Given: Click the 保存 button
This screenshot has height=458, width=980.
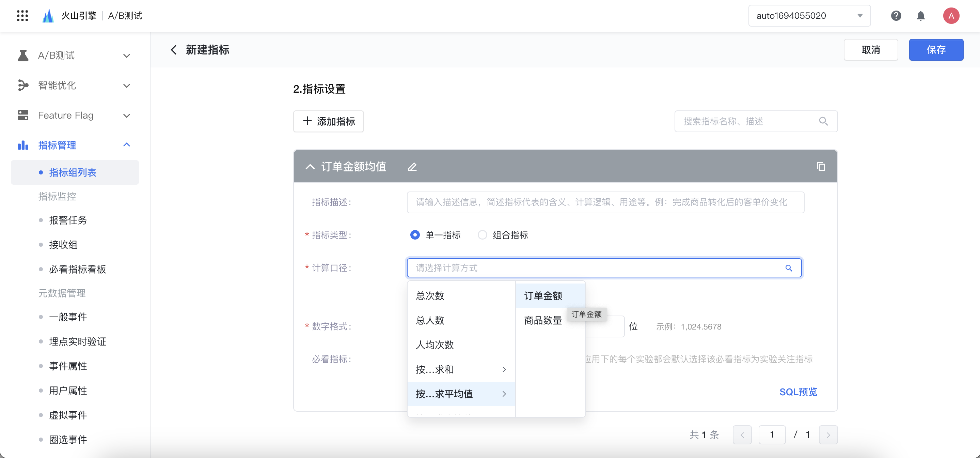Looking at the screenshot, I should pyautogui.click(x=936, y=50).
